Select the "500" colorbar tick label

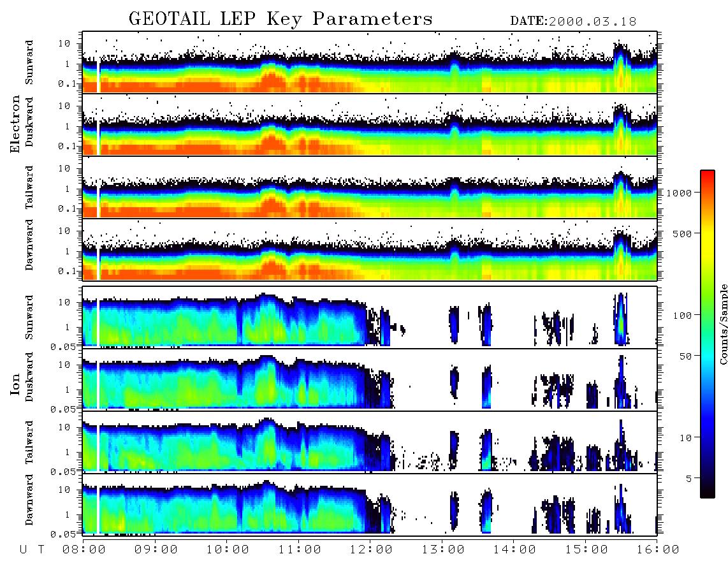683,233
